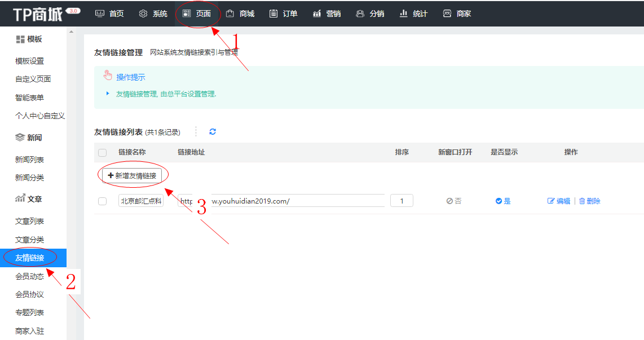Collapse the 模板 sidebar section
Image resolution: width=644 pixels, height=340 pixels.
pos(29,39)
